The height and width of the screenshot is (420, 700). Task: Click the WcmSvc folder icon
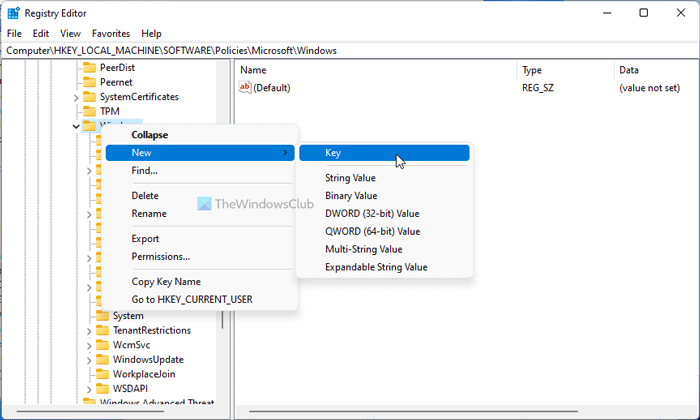103,345
